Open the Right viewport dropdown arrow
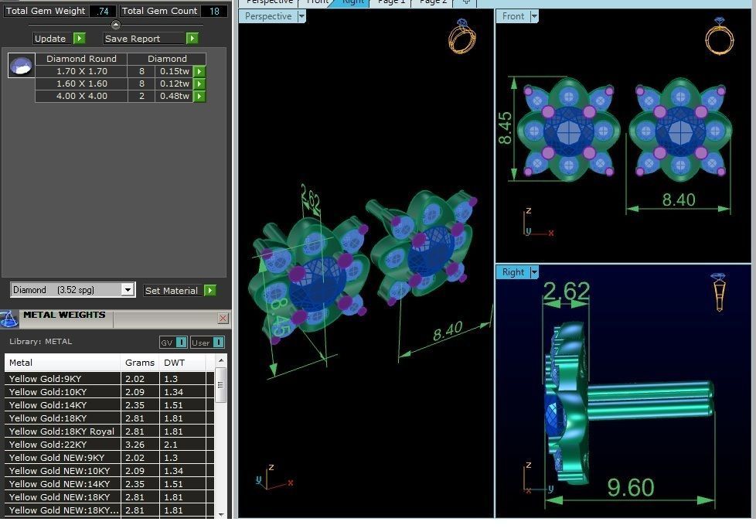 coord(534,272)
